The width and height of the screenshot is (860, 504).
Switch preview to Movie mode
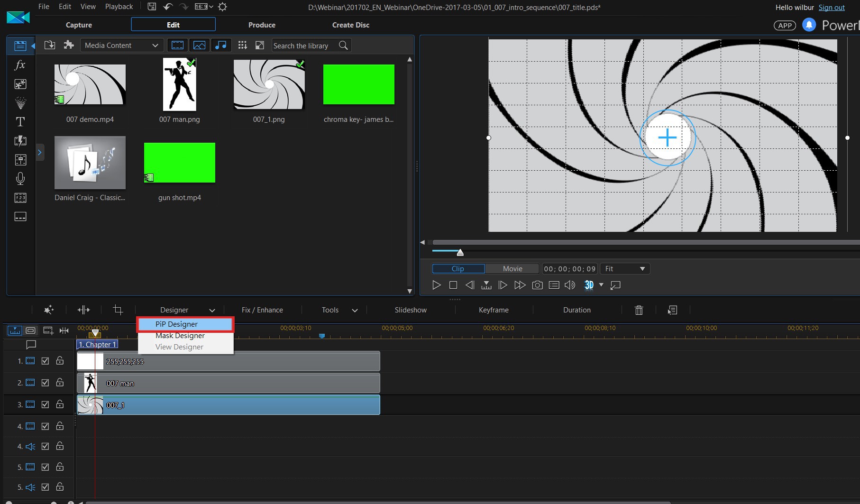pyautogui.click(x=512, y=269)
